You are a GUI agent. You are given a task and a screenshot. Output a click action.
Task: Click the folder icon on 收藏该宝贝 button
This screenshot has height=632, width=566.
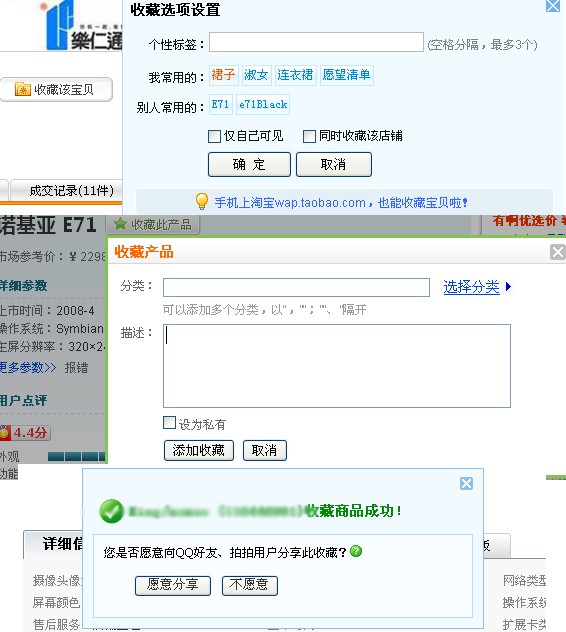point(23,89)
